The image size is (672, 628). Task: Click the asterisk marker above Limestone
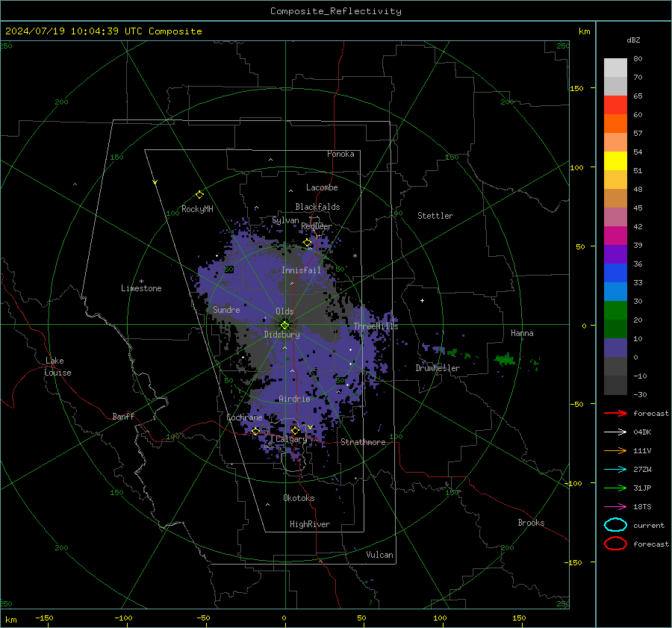click(141, 282)
